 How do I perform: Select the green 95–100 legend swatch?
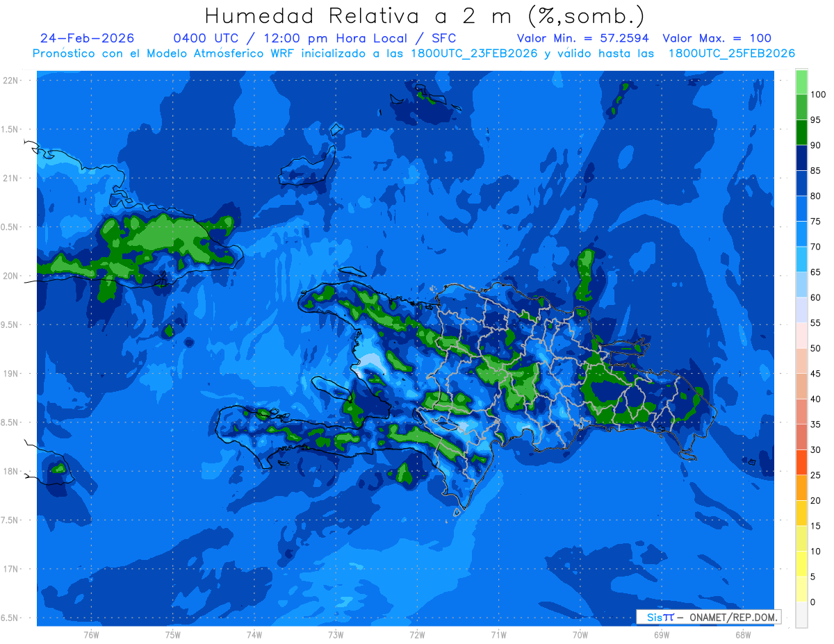point(801,108)
